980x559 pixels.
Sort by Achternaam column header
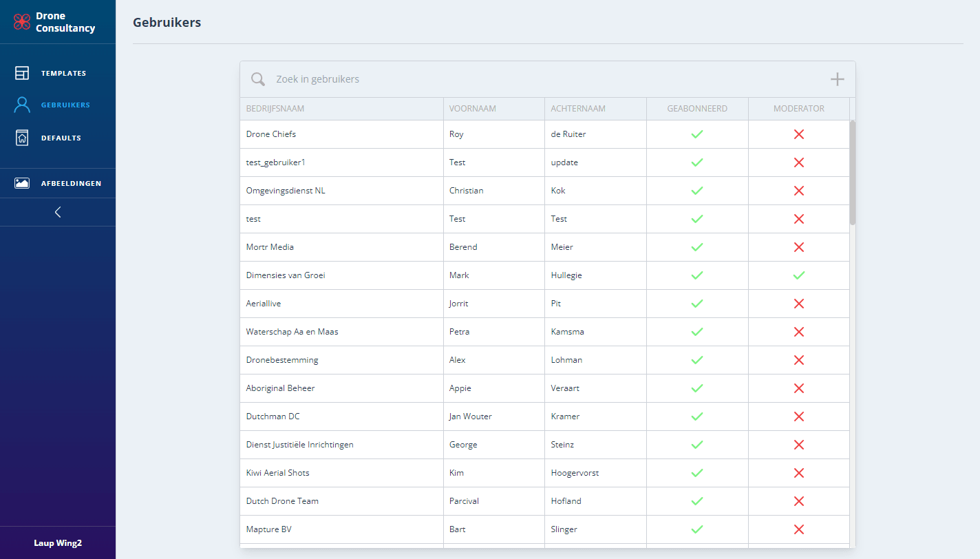578,109
